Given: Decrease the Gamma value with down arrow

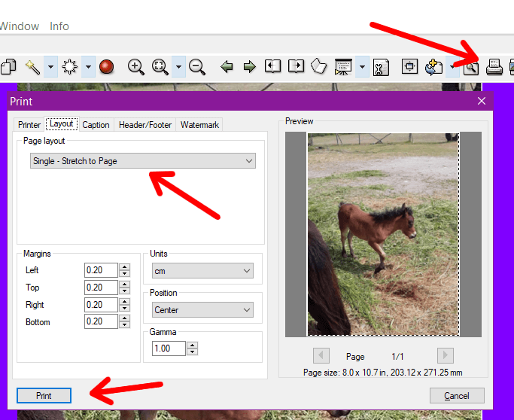Looking at the screenshot, I should pyautogui.click(x=193, y=352).
